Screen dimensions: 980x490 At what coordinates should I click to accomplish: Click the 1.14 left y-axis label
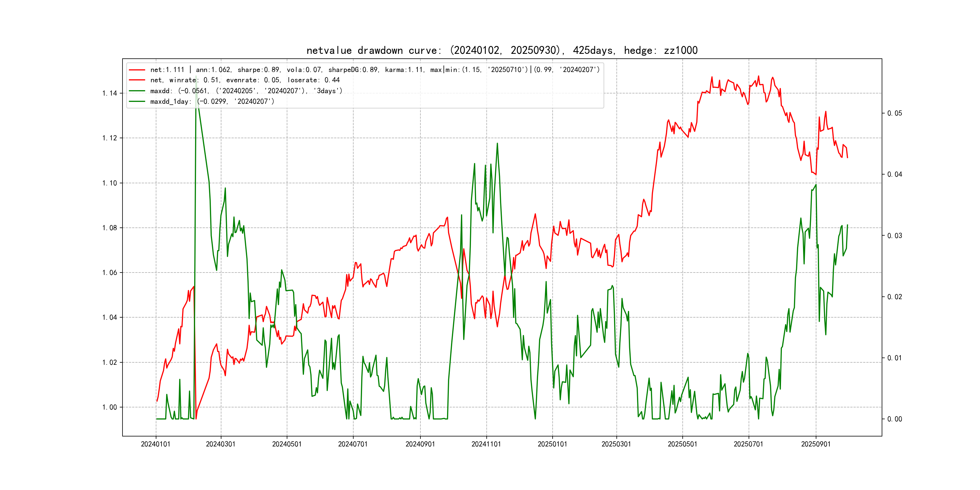tap(109, 93)
